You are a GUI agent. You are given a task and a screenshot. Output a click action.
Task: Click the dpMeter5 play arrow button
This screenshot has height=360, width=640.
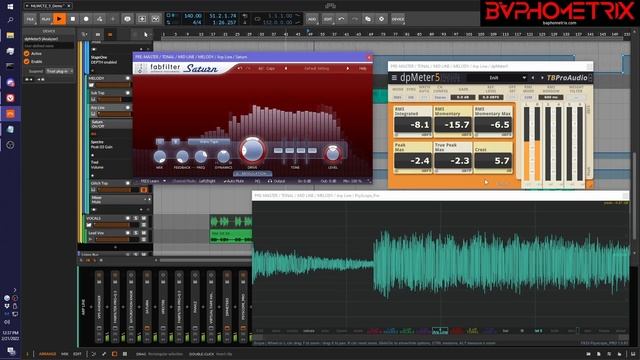point(486,182)
